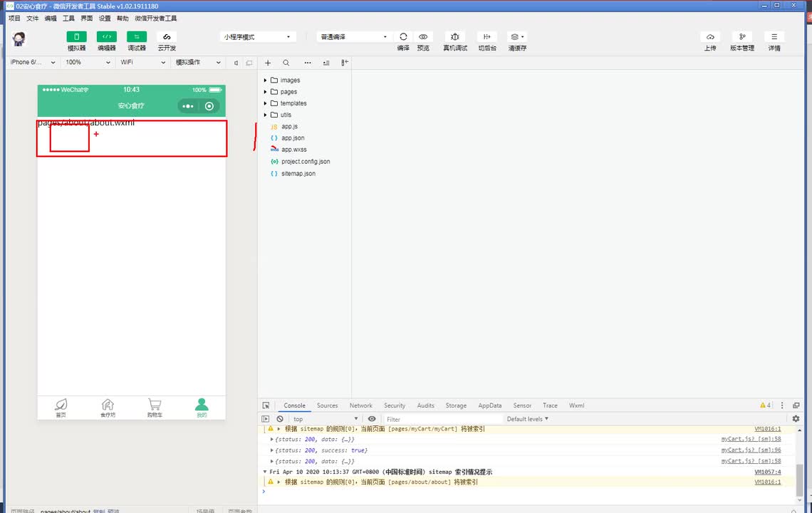Open the mini program capsule menu dots
The width and height of the screenshot is (812, 513).
188,105
